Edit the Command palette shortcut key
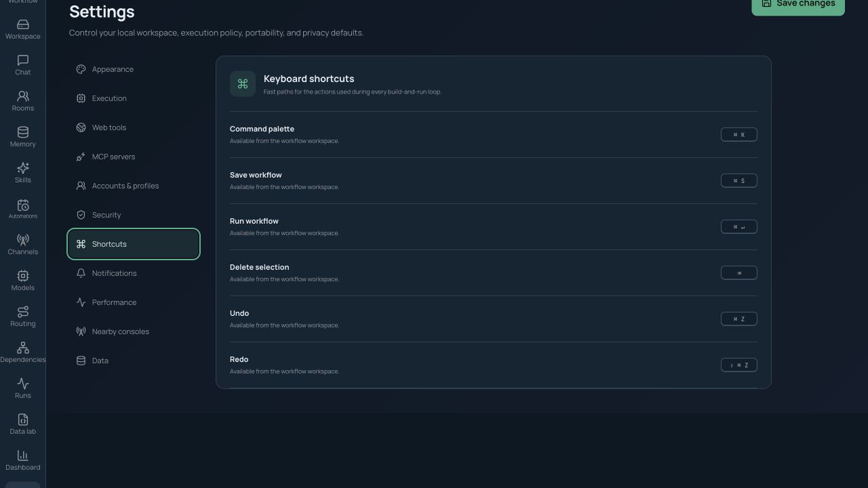The height and width of the screenshot is (488, 868). [x=739, y=135]
